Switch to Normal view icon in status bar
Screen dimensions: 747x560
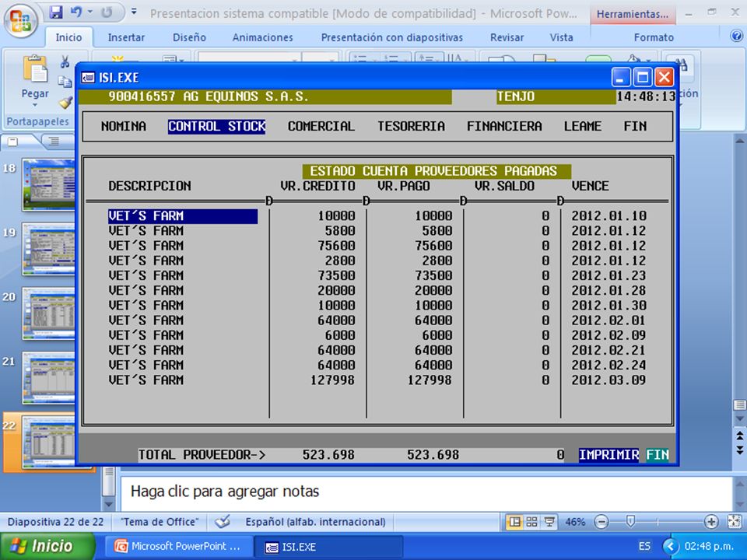[515, 522]
